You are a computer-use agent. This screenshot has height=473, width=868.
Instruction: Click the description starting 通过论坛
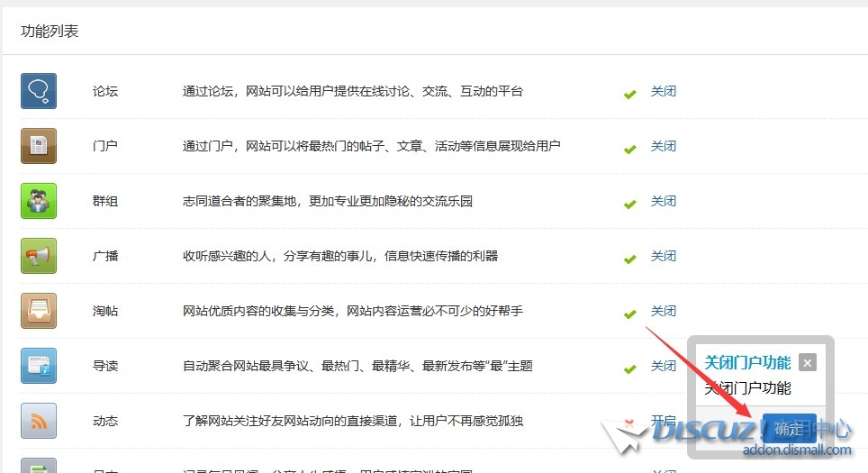click(x=353, y=91)
